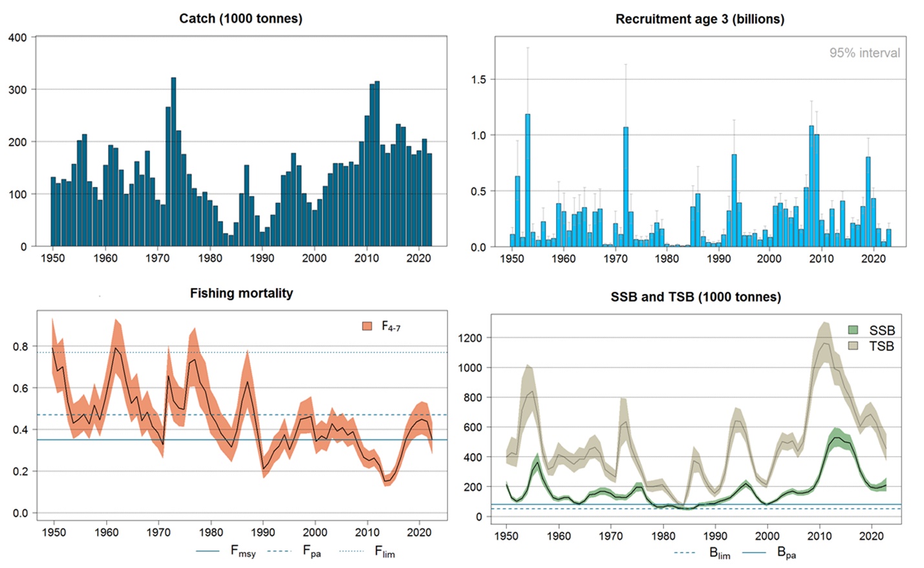Click the Bpa solid line legend entry
The height and width of the screenshot is (568, 924).
coord(769,553)
